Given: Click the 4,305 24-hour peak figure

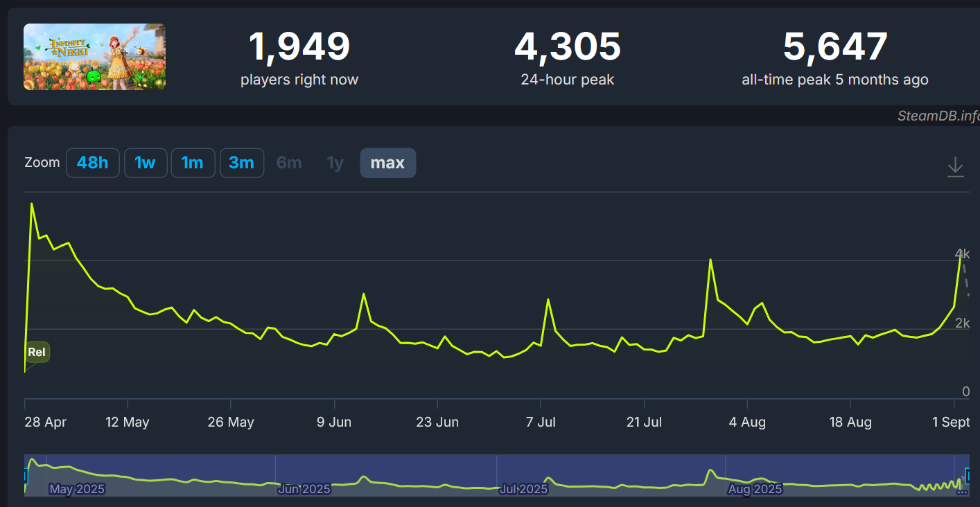Looking at the screenshot, I should point(568,47).
